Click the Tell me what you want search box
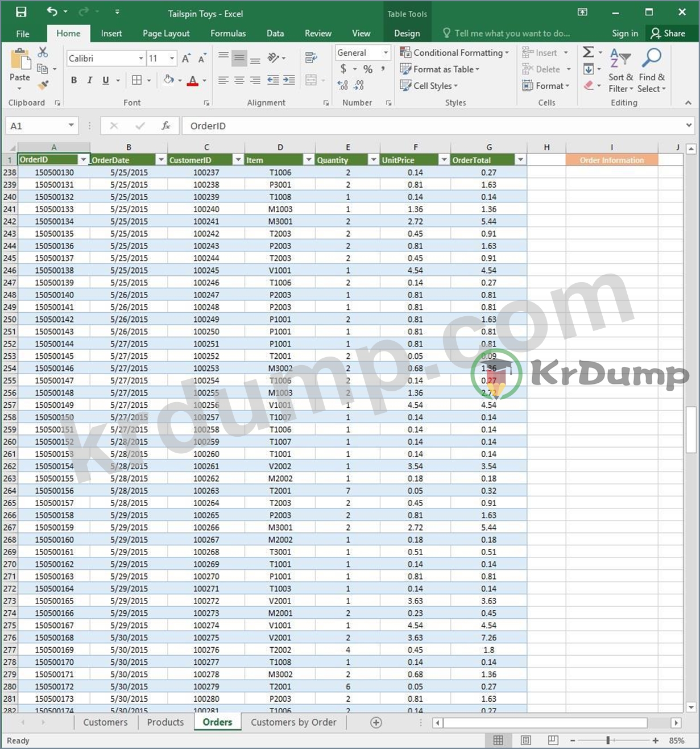The image size is (700, 749). (506, 34)
